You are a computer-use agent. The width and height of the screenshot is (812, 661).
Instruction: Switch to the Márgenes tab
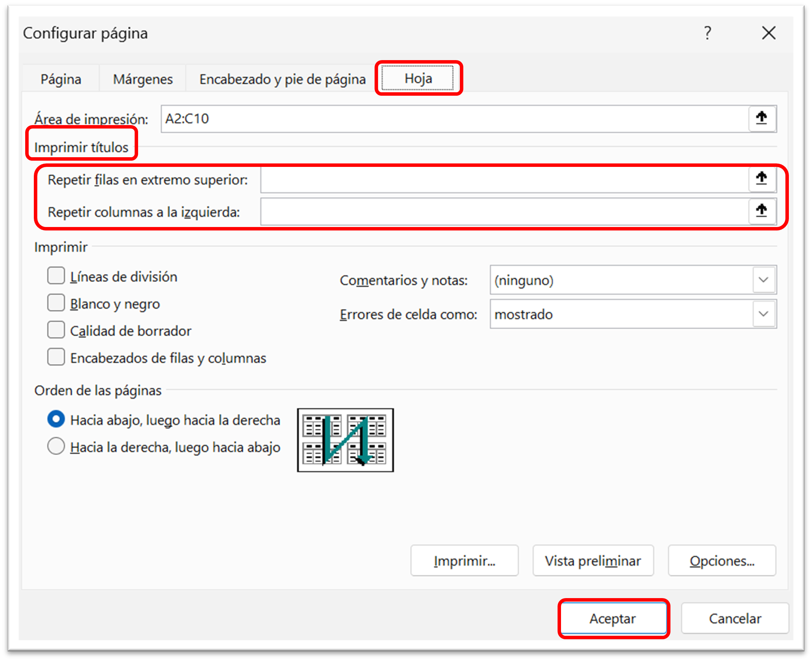[143, 79]
